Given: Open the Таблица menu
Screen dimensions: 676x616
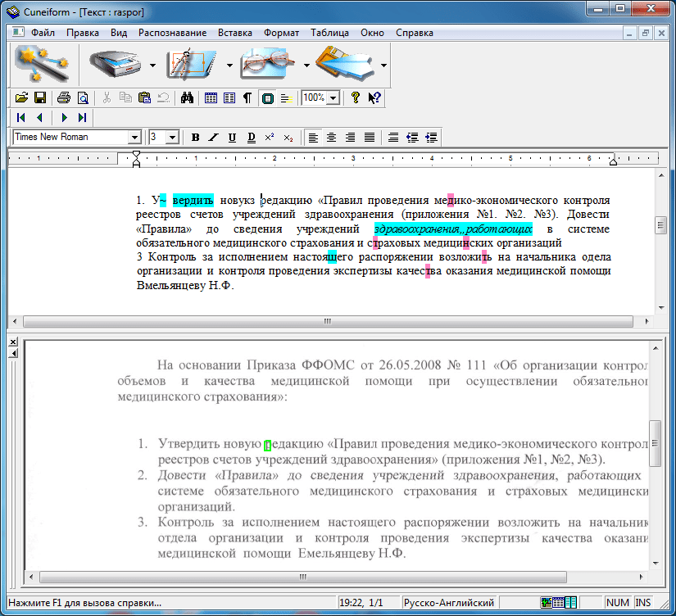Looking at the screenshot, I should tap(330, 33).
